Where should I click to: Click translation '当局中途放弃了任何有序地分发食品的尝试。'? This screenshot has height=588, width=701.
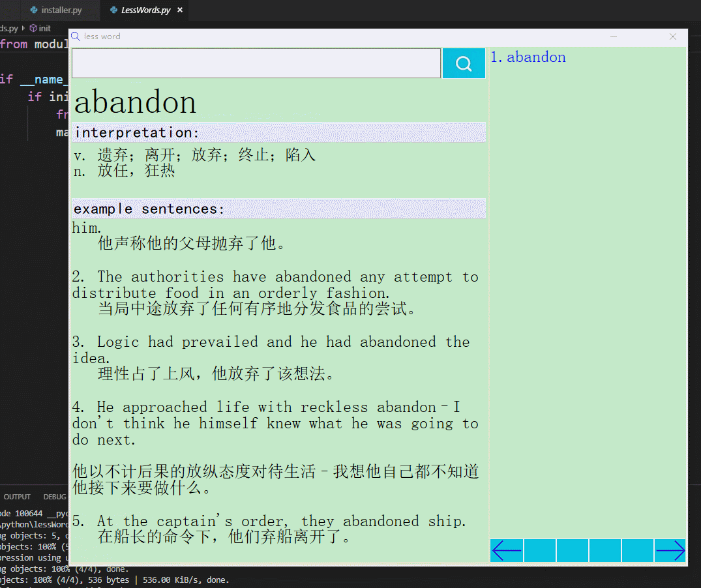[x=257, y=309]
